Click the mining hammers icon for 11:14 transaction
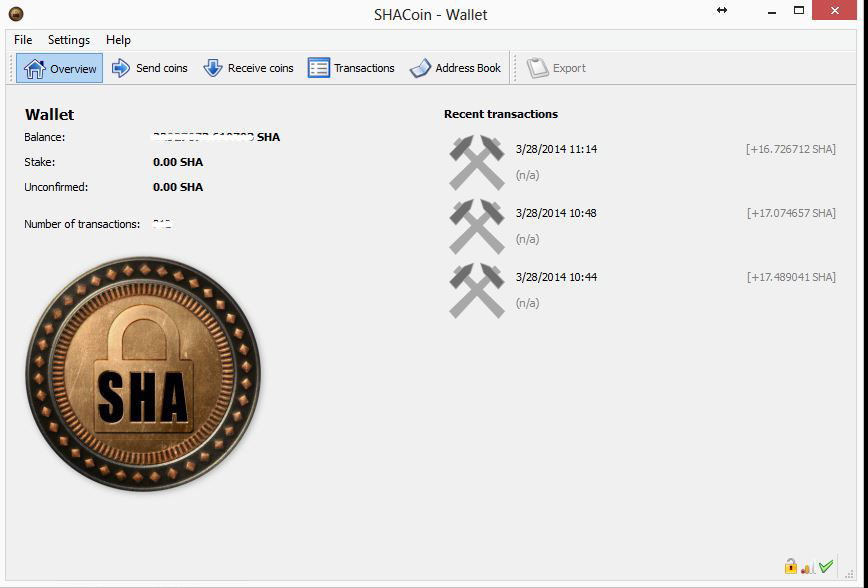 point(477,162)
